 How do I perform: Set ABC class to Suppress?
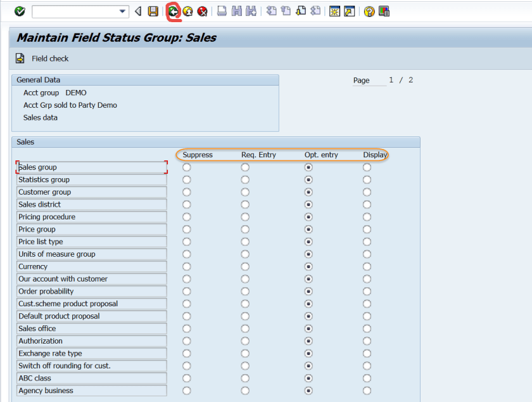pos(187,378)
